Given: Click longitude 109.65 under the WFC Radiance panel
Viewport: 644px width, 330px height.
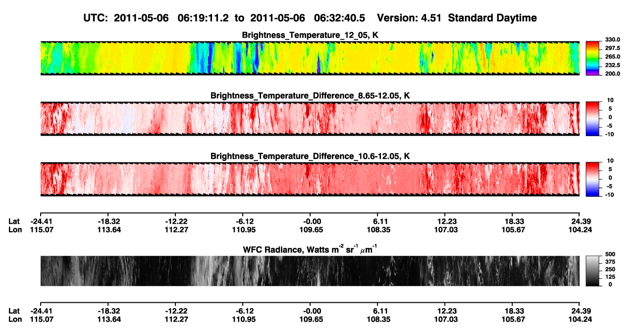Looking at the screenshot, I should click(310, 319).
